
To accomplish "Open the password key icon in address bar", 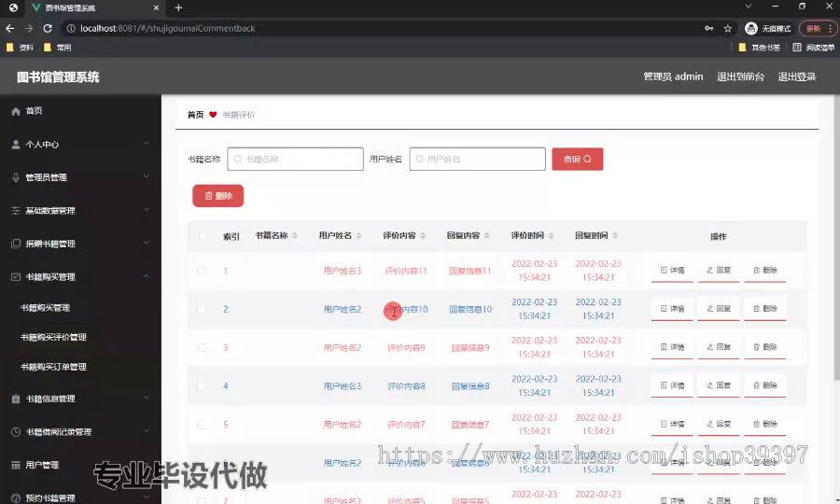I will click(x=708, y=28).
